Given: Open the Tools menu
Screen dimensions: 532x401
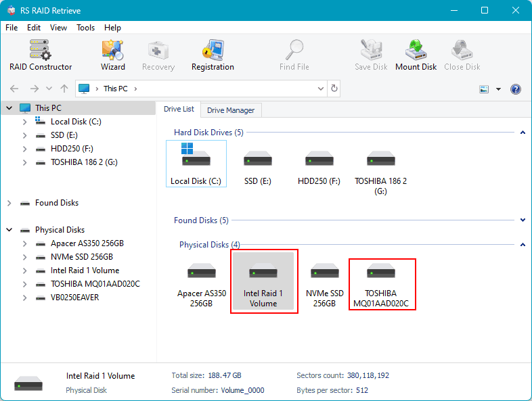Looking at the screenshot, I should click(85, 28).
